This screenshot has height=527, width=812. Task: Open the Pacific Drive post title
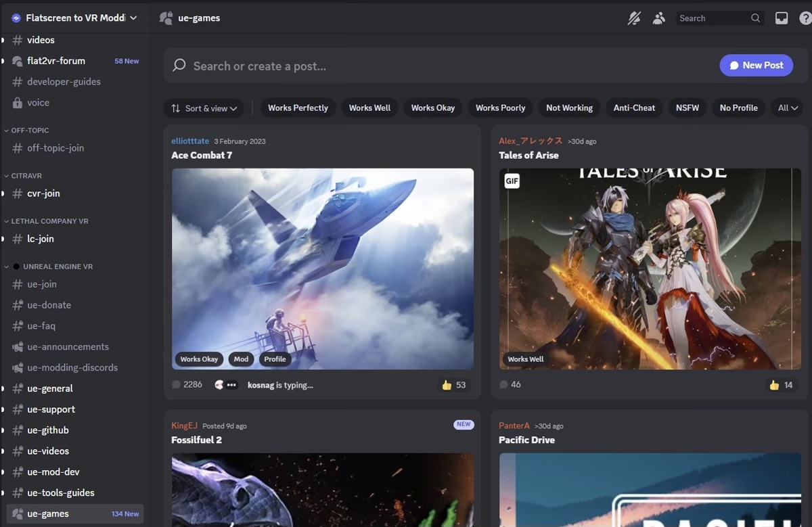526,440
